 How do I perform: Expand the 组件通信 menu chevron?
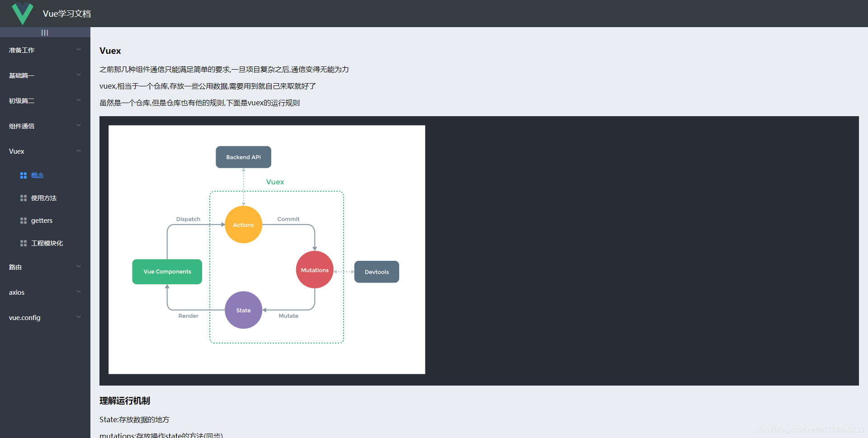coord(79,125)
